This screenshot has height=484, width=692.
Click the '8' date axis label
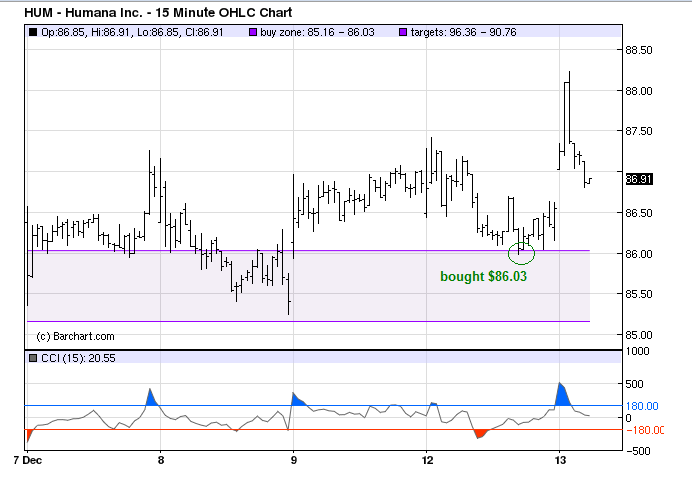[161, 460]
